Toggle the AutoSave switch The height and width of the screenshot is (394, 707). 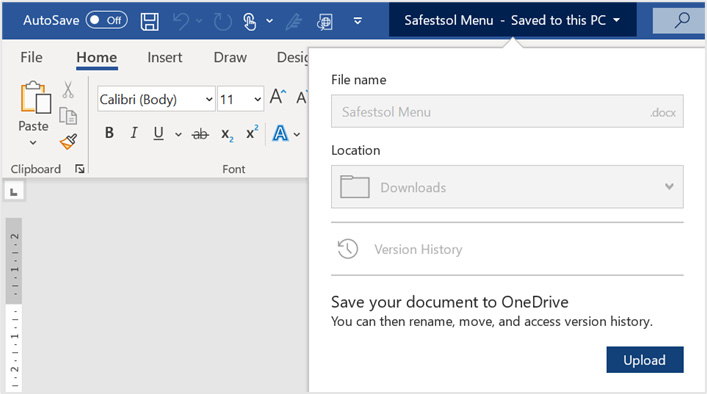pos(106,20)
